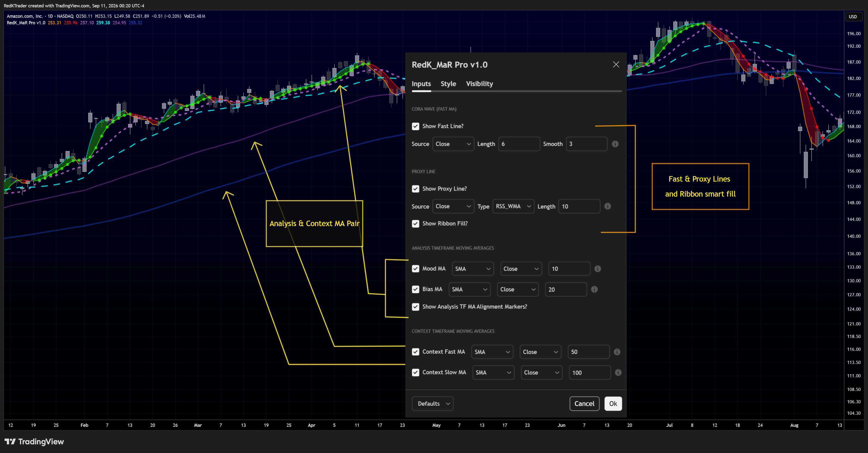Click Context Fast MA length field 50
Screen dimensions: 868x453
pos(589,352)
